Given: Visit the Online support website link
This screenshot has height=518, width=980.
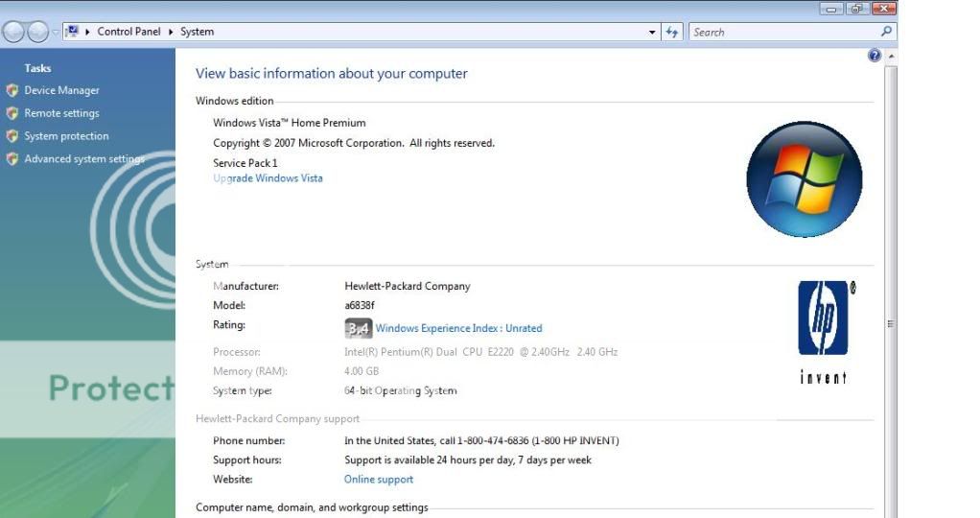Looking at the screenshot, I should (379, 480).
